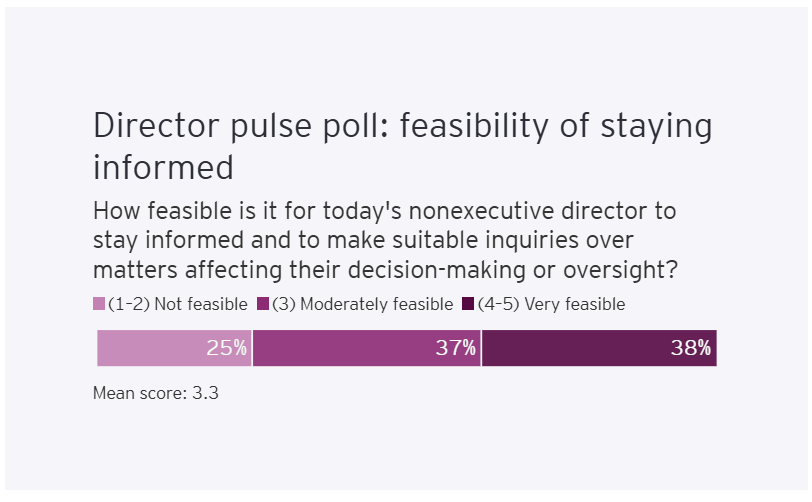Select the "(4-5) Very feasible" legend label
The width and height of the screenshot is (812, 502).
coord(551,304)
